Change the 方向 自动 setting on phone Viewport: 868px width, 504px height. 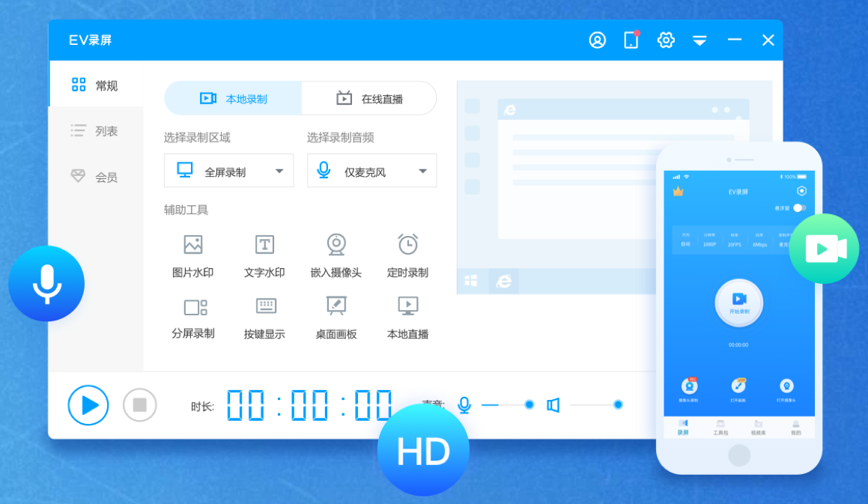coord(686,240)
